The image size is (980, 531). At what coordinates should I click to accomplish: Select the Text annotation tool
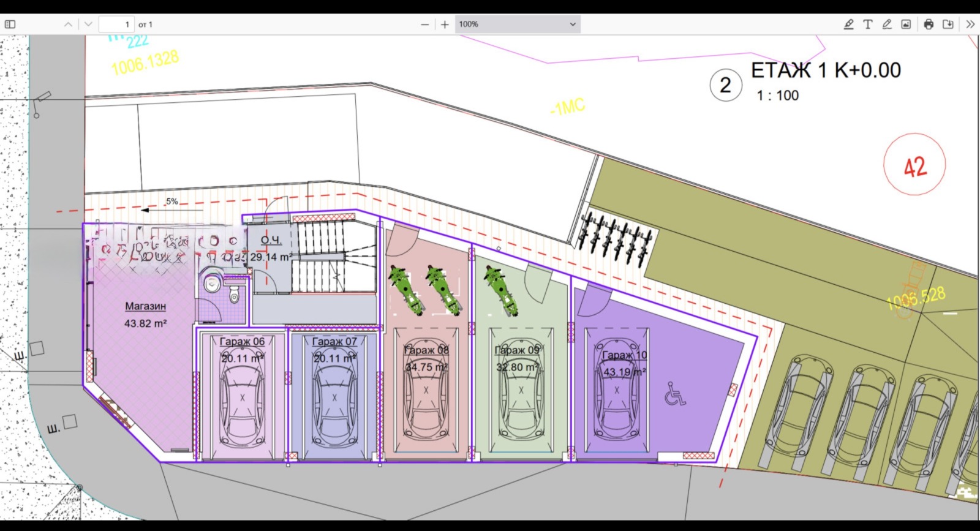click(x=868, y=24)
